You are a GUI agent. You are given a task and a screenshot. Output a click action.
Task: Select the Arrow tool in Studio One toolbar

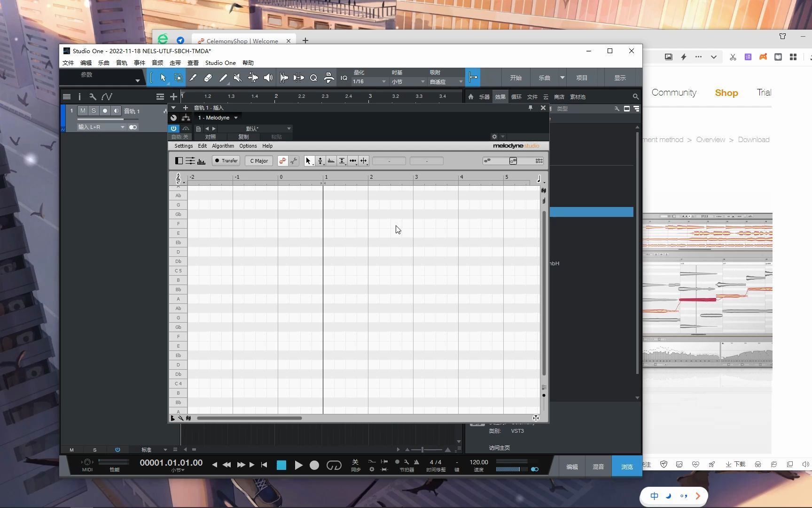[x=163, y=78]
